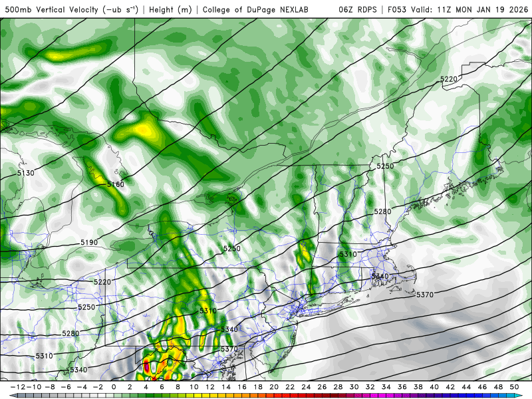Click the 38 value on the color scale
The height and width of the screenshot is (399, 532).
tap(418, 387)
